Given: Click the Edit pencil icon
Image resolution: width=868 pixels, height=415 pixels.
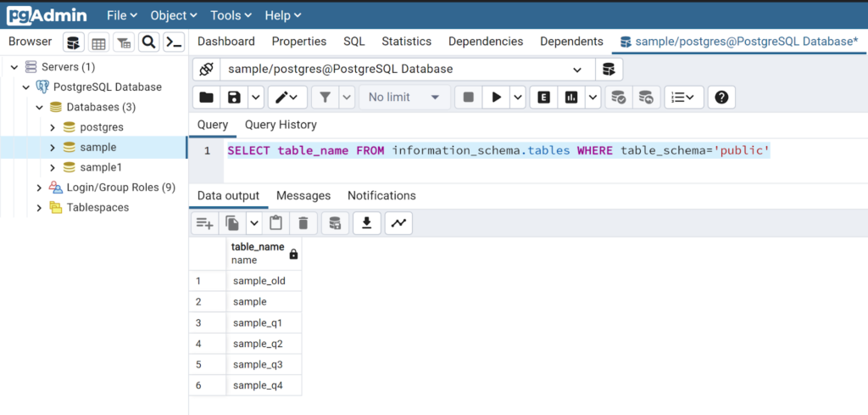Looking at the screenshot, I should click(287, 98).
